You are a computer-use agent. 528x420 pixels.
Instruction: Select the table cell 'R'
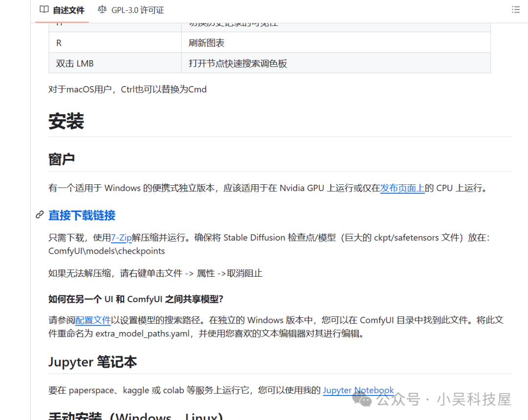pyautogui.click(x=115, y=43)
